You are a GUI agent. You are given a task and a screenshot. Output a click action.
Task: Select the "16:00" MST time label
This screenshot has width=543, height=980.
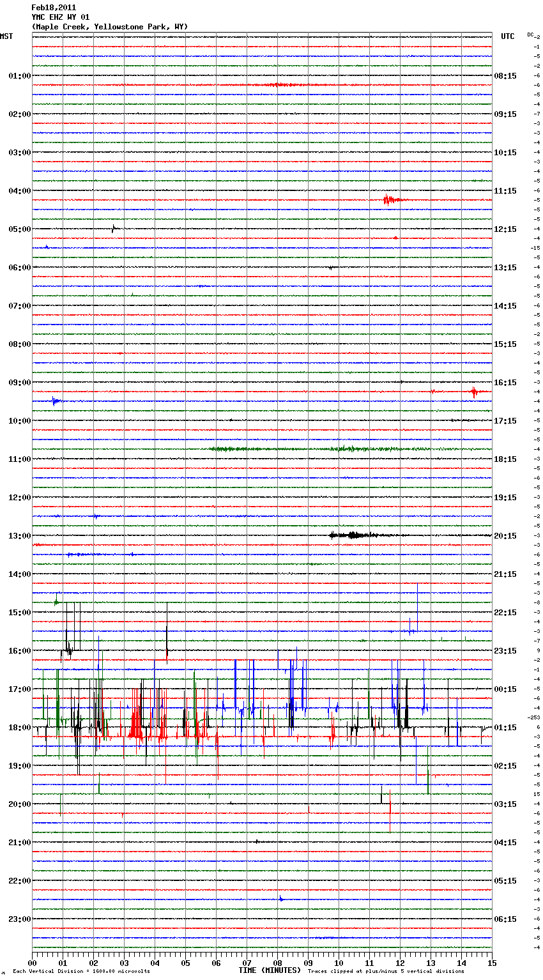click(20, 651)
